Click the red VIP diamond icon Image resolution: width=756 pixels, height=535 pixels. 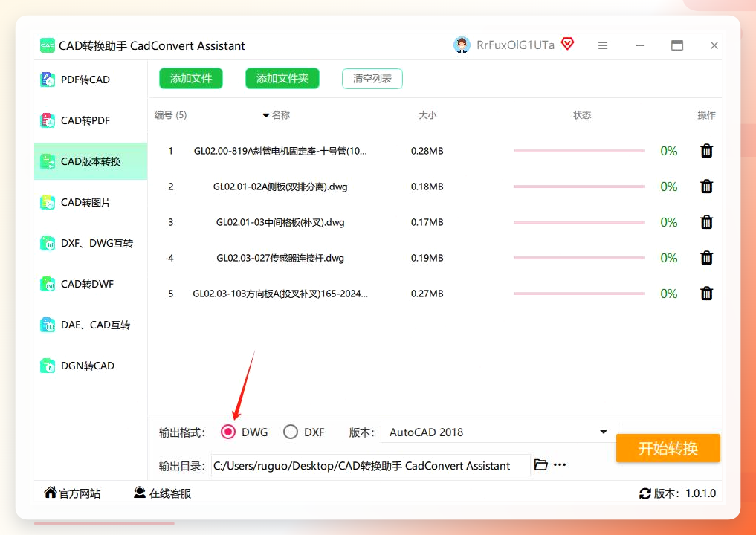tap(568, 44)
